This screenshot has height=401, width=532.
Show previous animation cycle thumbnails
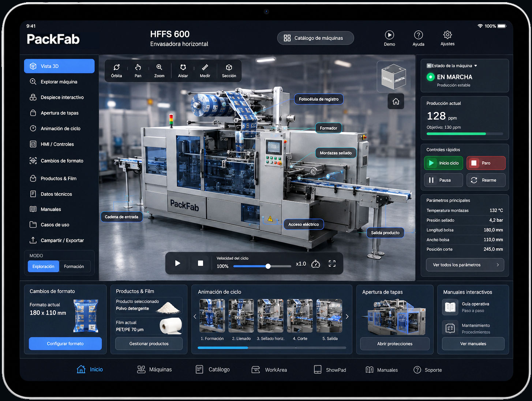coord(195,316)
